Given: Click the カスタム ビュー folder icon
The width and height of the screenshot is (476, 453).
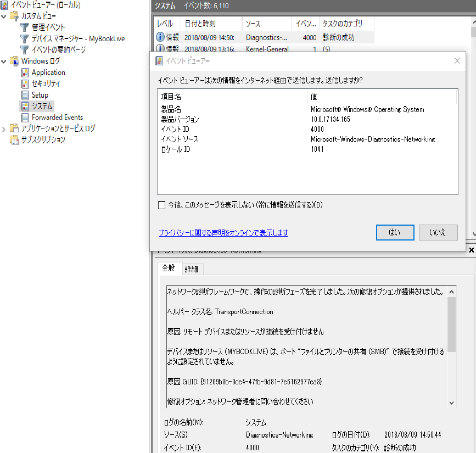Looking at the screenshot, I should tap(14, 16).
